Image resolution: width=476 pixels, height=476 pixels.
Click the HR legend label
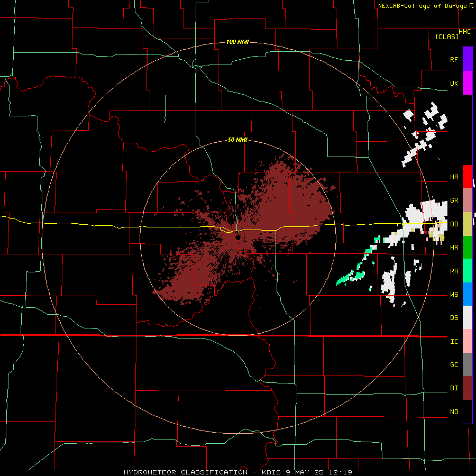point(454,248)
